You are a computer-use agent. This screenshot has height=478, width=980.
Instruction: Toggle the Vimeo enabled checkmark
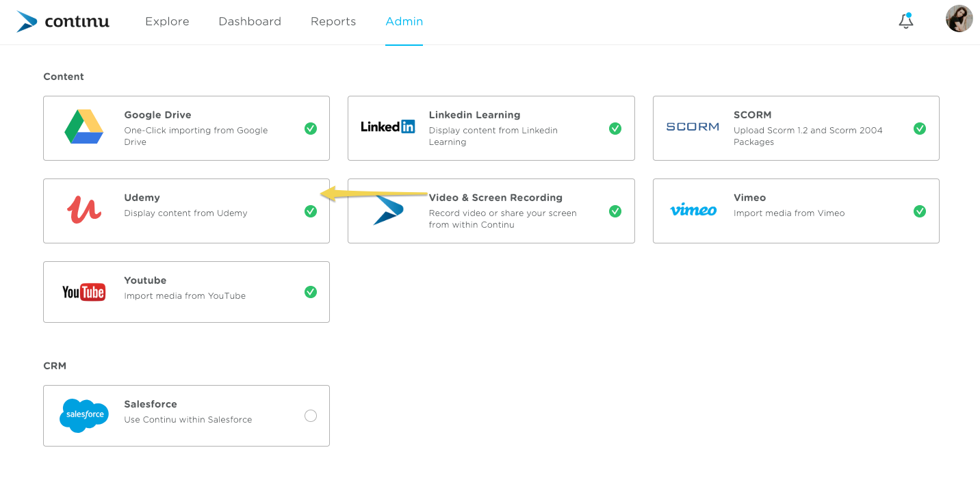pos(920,211)
